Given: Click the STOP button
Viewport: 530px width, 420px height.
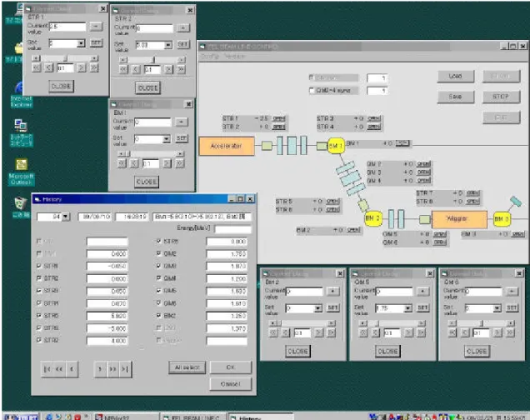Looking at the screenshot, I should 501,97.
